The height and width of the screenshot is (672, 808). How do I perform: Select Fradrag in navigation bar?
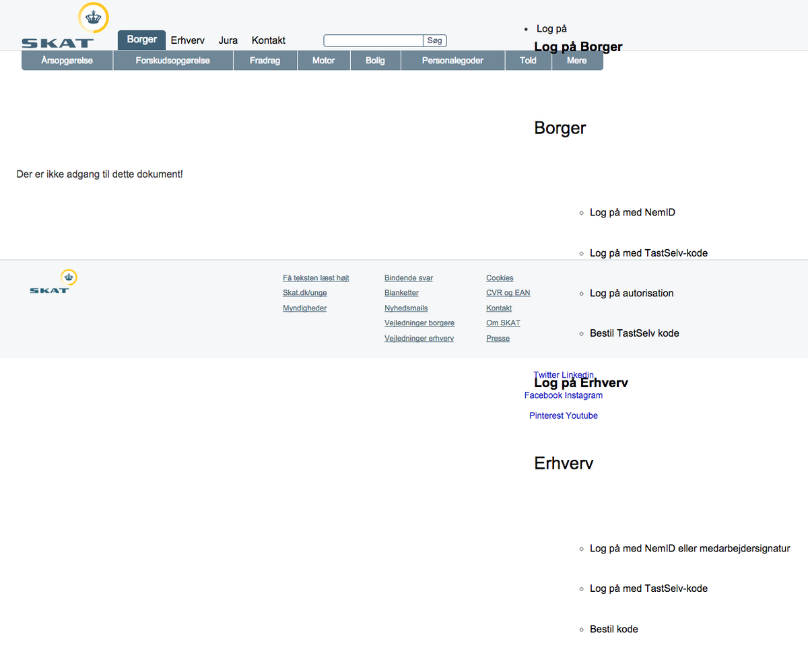[265, 61]
